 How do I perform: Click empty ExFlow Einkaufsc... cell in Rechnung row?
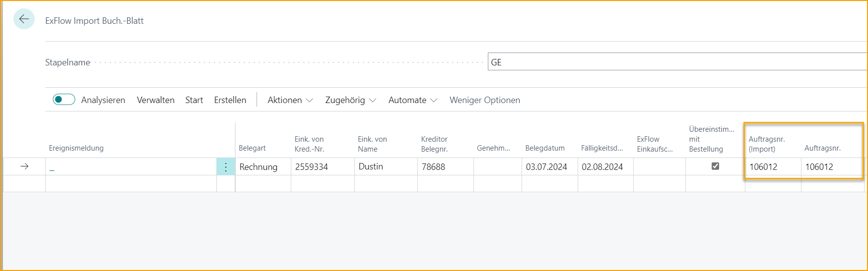tap(660, 167)
